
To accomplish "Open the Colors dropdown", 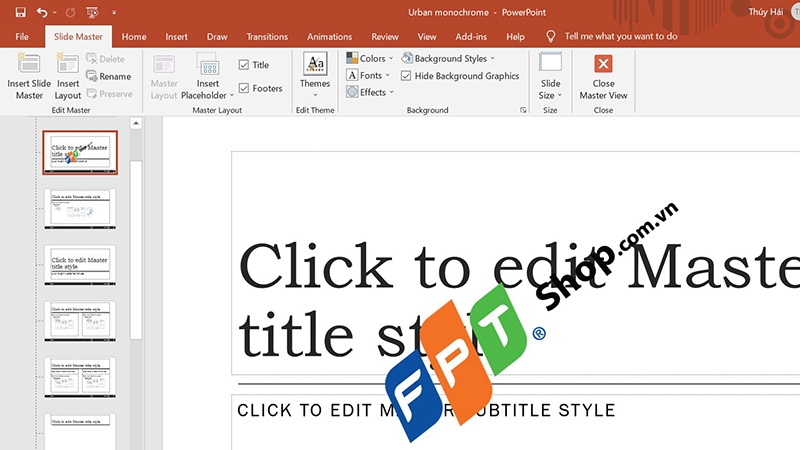I will (370, 58).
